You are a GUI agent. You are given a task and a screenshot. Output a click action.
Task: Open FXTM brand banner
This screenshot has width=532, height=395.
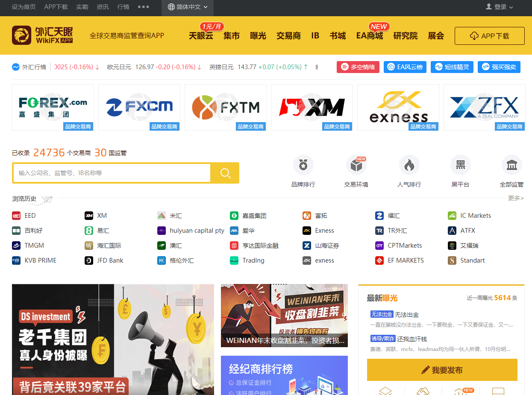click(226, 107)
